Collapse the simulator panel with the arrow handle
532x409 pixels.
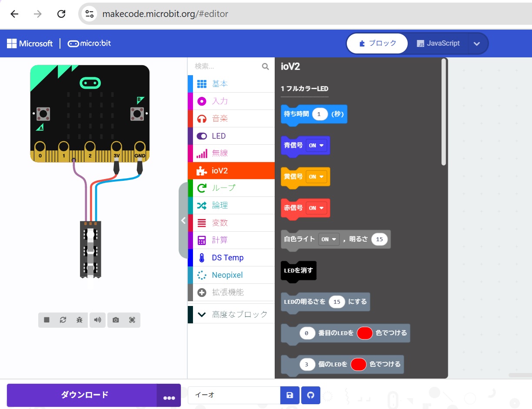click(x=183, y=220)
